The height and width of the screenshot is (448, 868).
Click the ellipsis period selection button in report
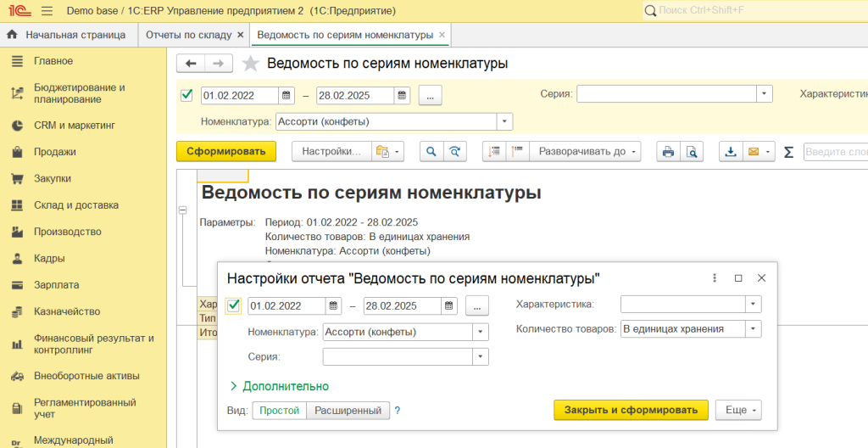pyautogui.click(x=431, y=95)
